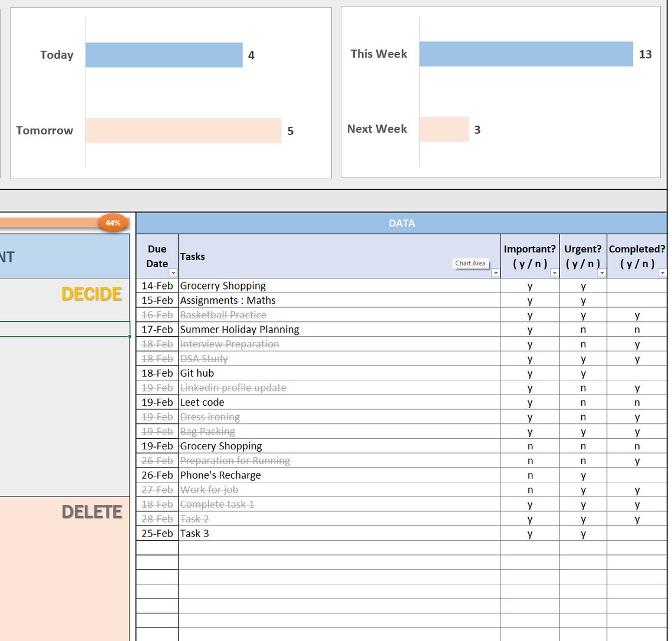The width and height of the screenshot is (672, 641).
Task: Select the DATA header banner
Action: (x=402, y=223)
